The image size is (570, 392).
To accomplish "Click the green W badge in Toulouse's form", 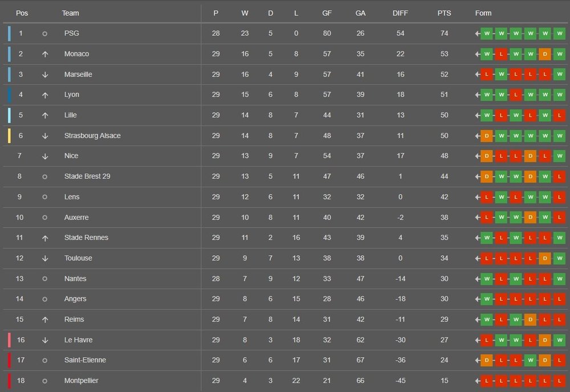I will pyautogui.click(x=559, y=258).
